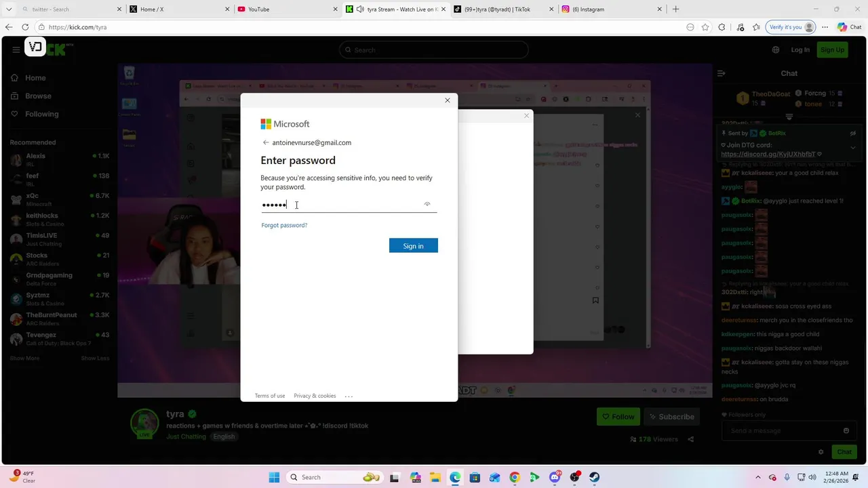Add this page to favorites star

705,27
